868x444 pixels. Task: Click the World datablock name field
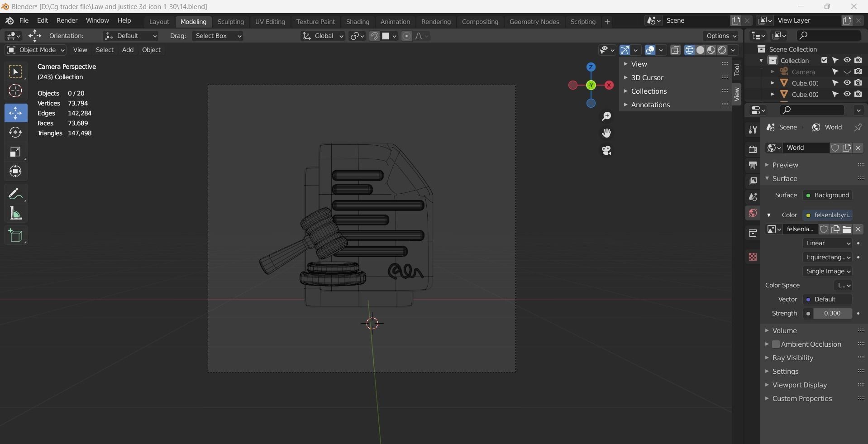click(807, 148)
